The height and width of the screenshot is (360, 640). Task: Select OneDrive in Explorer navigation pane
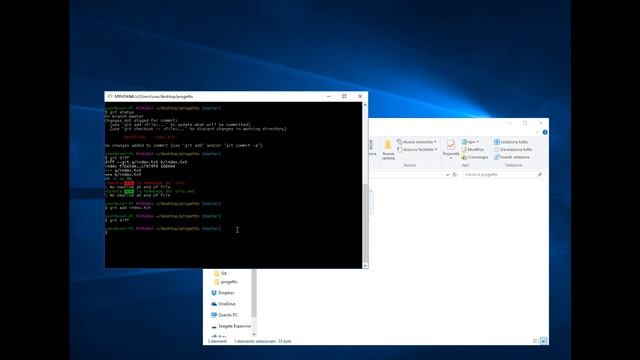223,304
